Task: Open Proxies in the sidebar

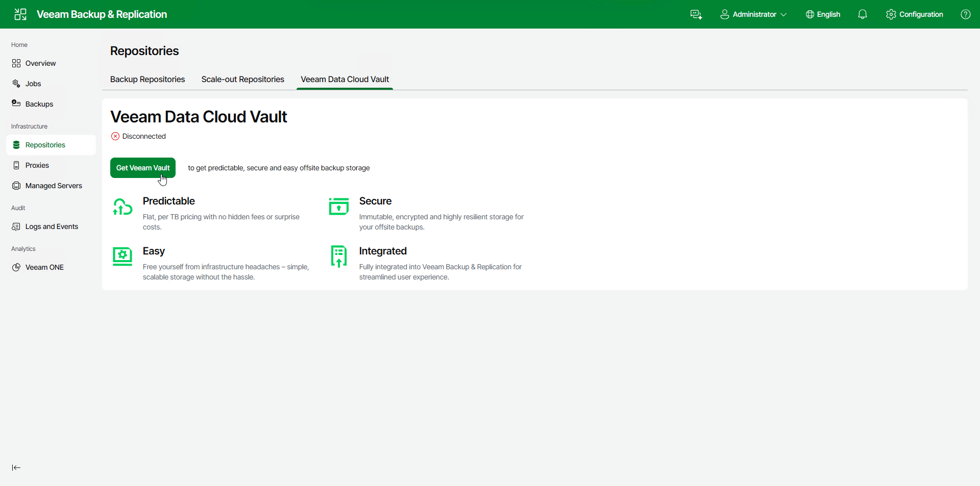Action: [x=51, y=165]
